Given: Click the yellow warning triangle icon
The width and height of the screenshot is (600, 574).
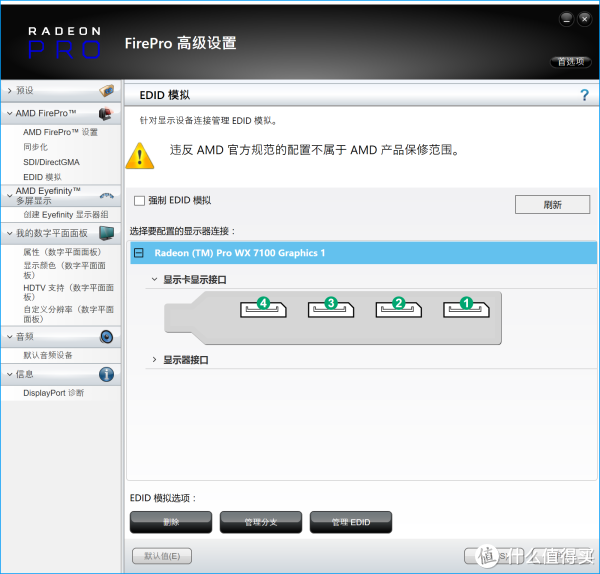Looking at the screenshot, I should click(x=140, y=156).
